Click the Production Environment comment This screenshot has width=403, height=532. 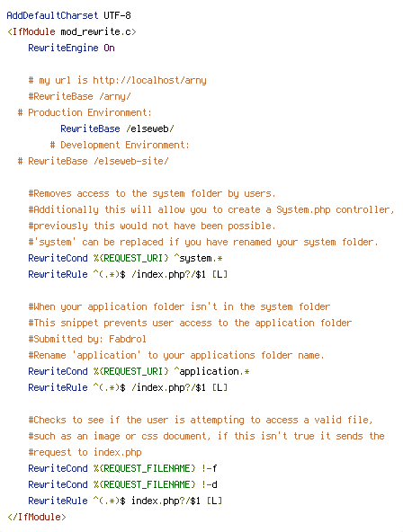[85, 112]
